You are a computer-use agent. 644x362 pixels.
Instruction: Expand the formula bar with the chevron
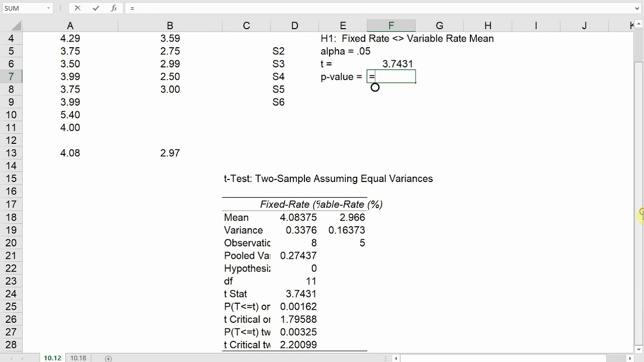637,8
